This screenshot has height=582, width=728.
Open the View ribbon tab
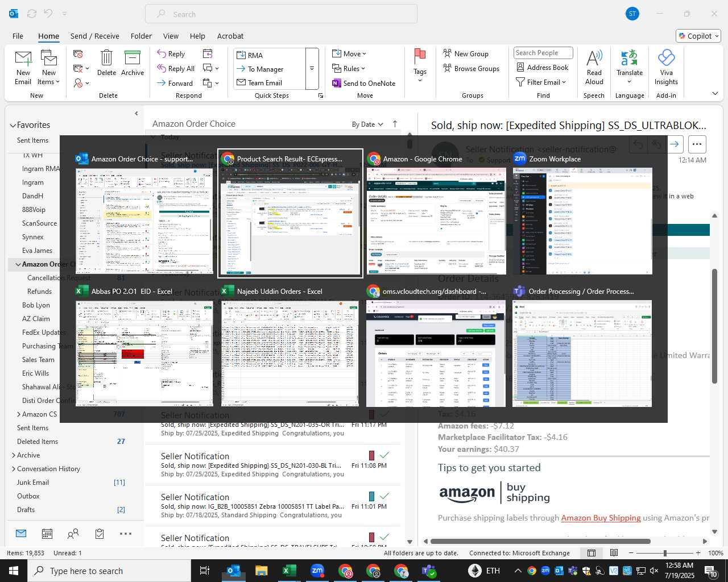[x=171, y=36]
